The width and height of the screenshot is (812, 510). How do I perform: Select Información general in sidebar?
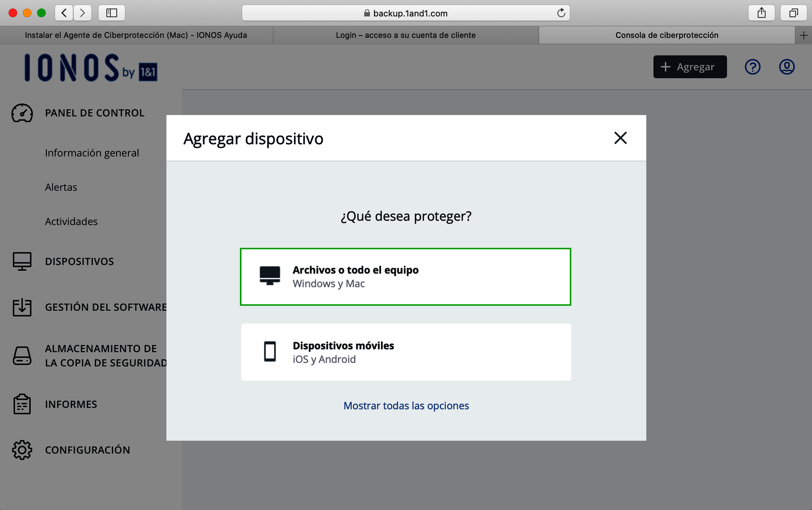pos(92,153)
